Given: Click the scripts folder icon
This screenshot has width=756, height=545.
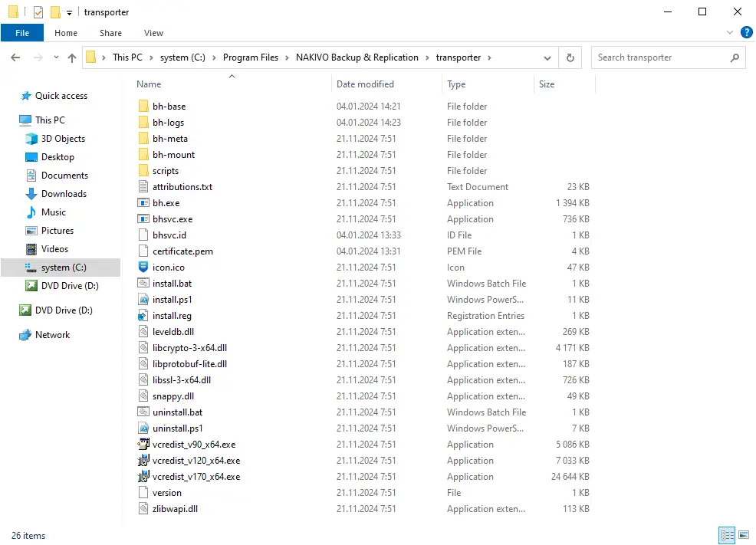Looking at the screenshot, I should (x=143, y=171).
